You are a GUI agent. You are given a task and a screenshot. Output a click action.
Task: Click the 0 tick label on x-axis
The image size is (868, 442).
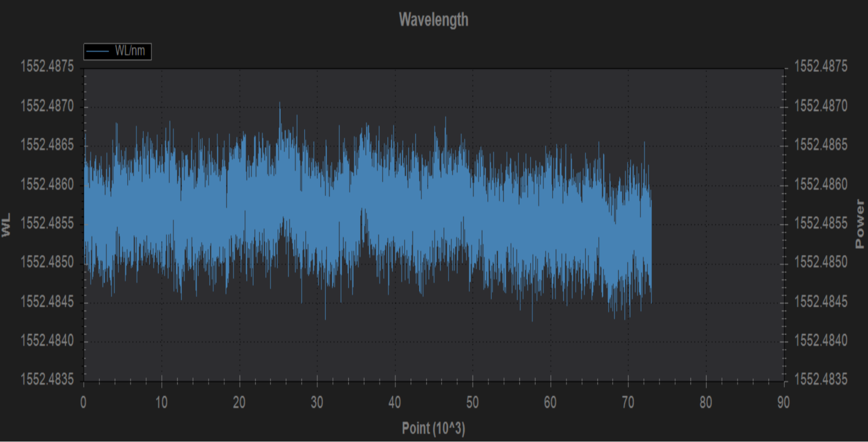pyautogui.click(x=83, y=402)
